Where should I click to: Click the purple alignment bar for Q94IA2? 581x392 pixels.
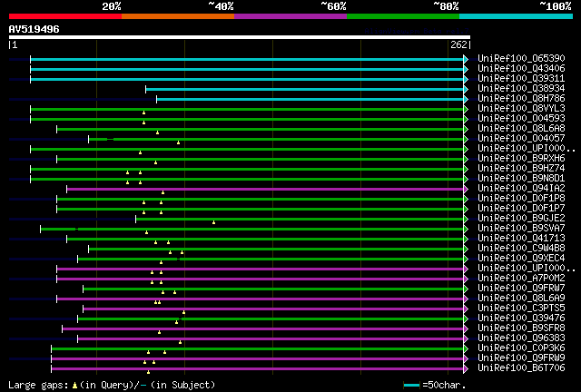(265, 190)
